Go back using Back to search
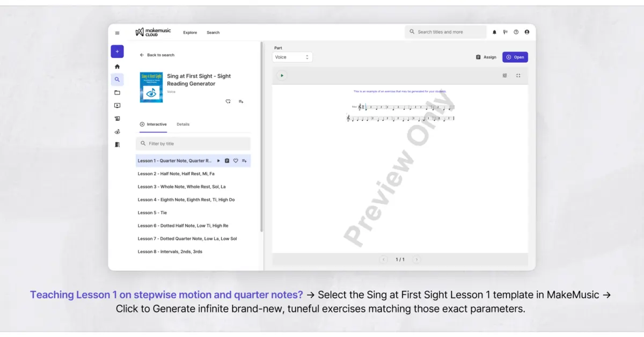The width and height of the screenshot is (644, 337). tap(157, 55)
